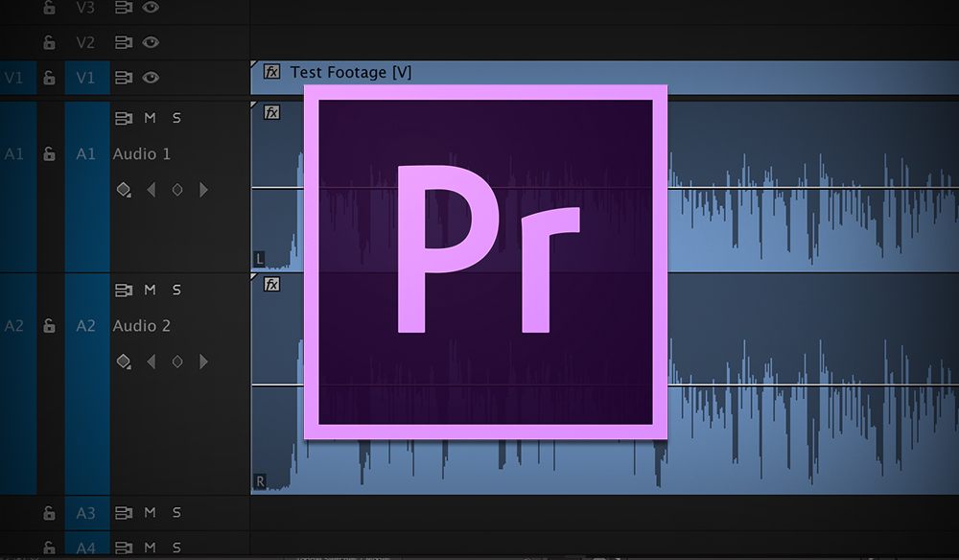
Task: Go to next keyframe on Audio 1
Action: point(203,190)
